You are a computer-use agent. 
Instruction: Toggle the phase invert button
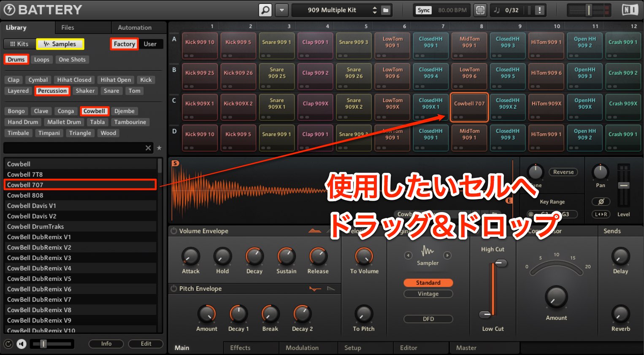[x=601, y=202]
